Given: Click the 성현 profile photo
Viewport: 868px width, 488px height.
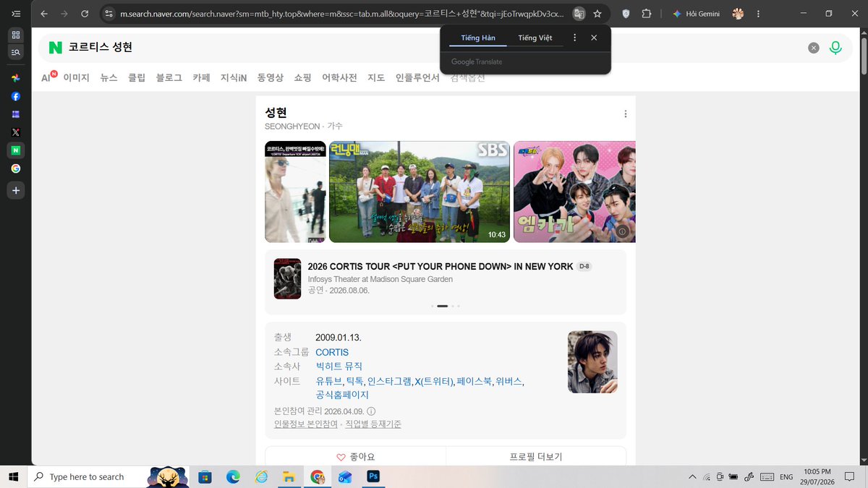Looking at the screenshot, I should tap(592, 361).
